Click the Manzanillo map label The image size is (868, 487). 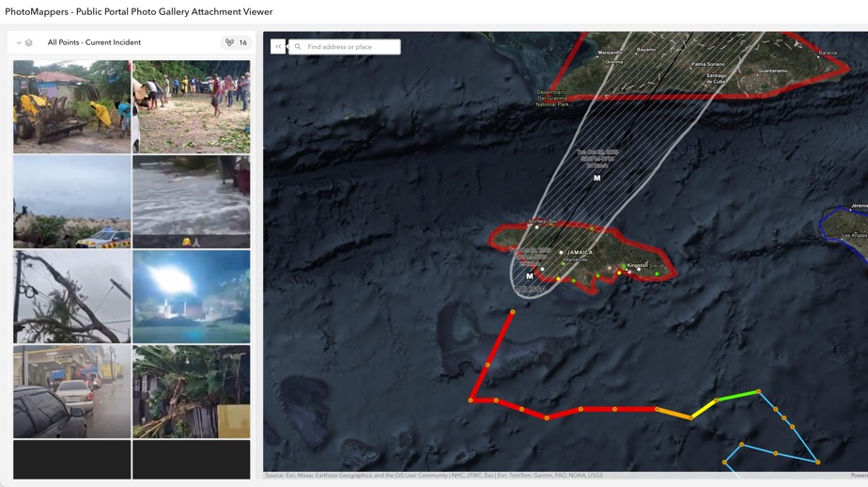click(x=610, y=52)
